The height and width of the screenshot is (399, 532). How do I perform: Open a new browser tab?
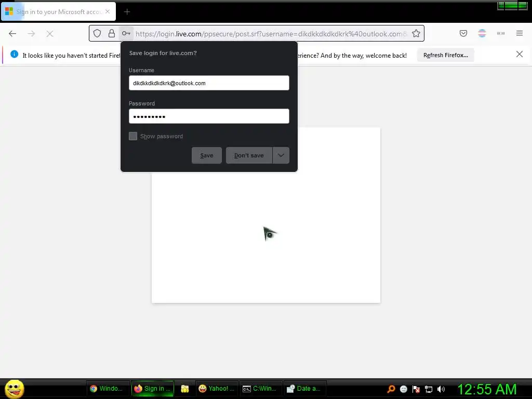pyautogui.click(x=127, y=12)
